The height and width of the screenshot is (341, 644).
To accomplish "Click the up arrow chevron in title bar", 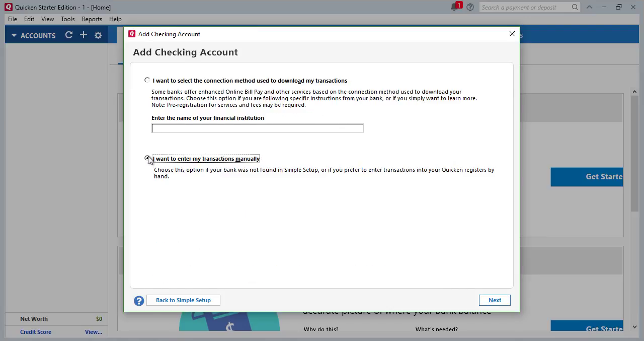I will 589,7.
